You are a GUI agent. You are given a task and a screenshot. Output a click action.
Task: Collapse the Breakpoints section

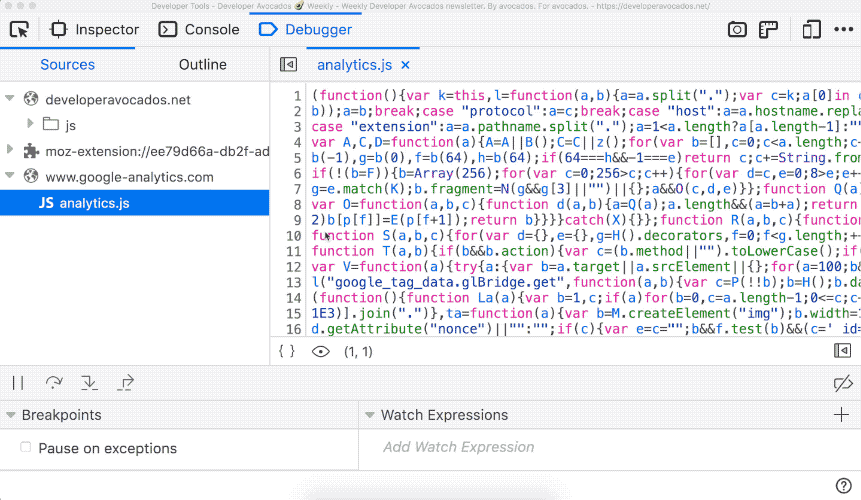(x=11, y=415)
